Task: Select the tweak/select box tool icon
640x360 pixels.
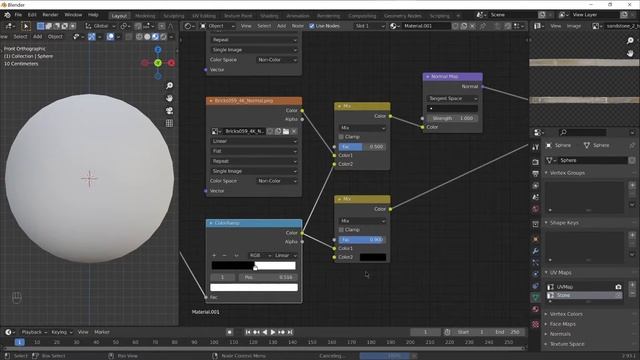Action: (26, 26)
